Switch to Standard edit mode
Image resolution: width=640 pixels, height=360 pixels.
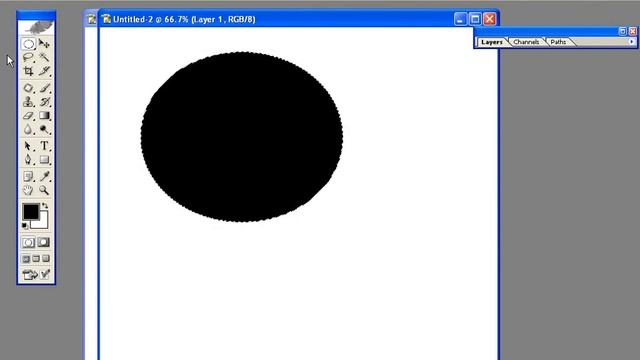[x=28, y=242]
